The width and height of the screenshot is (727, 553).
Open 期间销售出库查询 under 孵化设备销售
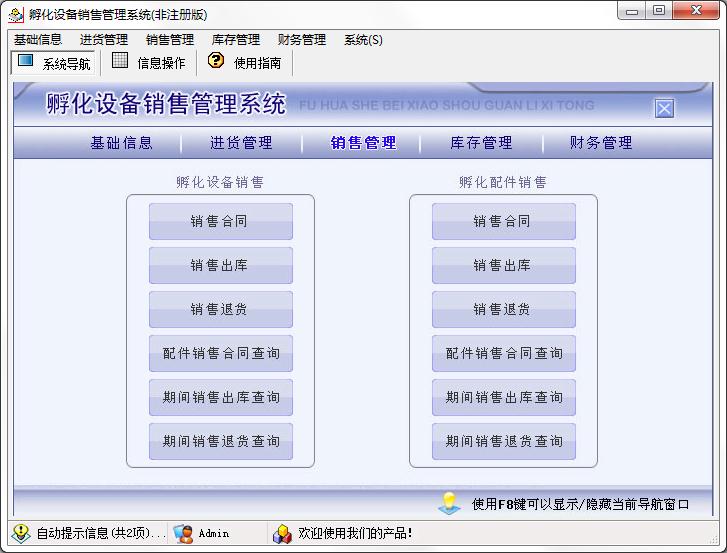click(x=221, y=397)
